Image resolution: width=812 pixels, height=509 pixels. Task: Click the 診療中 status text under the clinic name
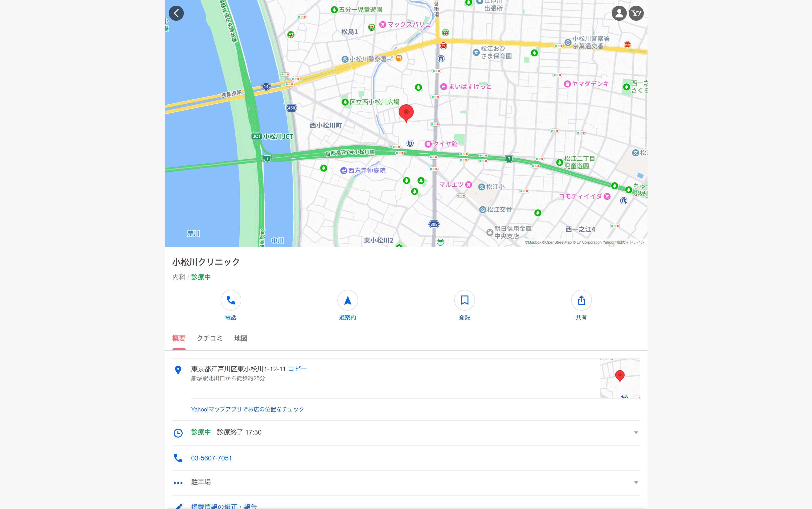coord(201,277)
